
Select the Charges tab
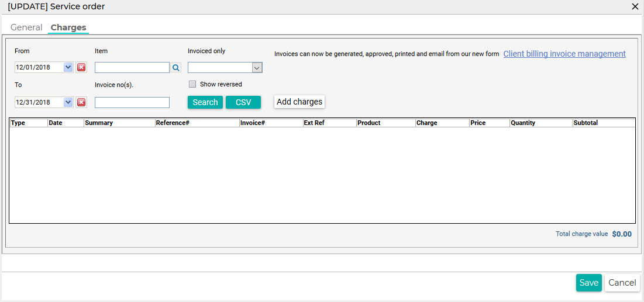[68, 27]
